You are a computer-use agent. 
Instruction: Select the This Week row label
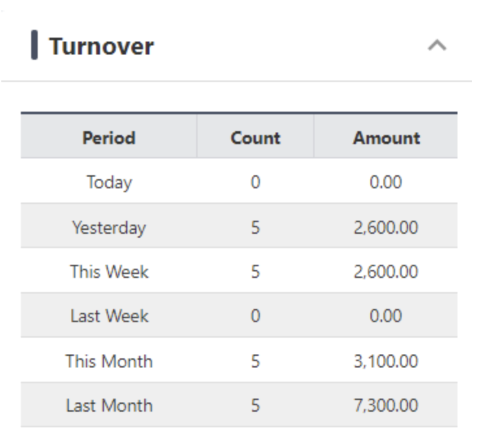coord(109,271)
